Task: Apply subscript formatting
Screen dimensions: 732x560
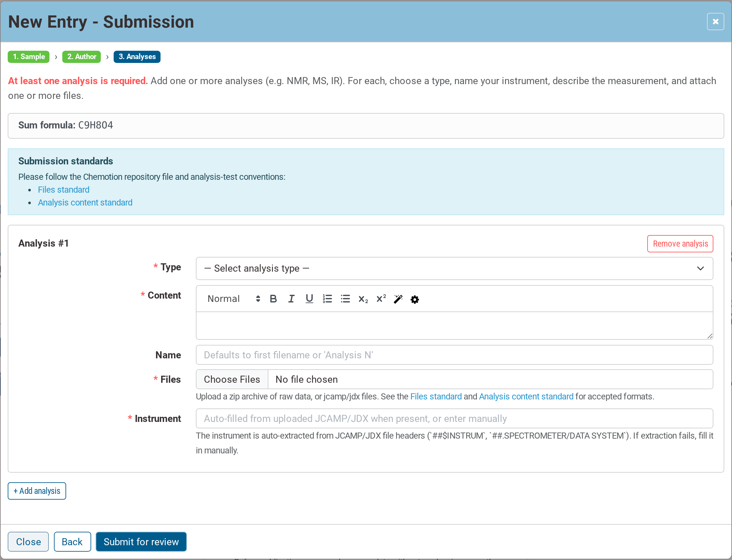Action: pyautogui.click(x=363, y=299)
